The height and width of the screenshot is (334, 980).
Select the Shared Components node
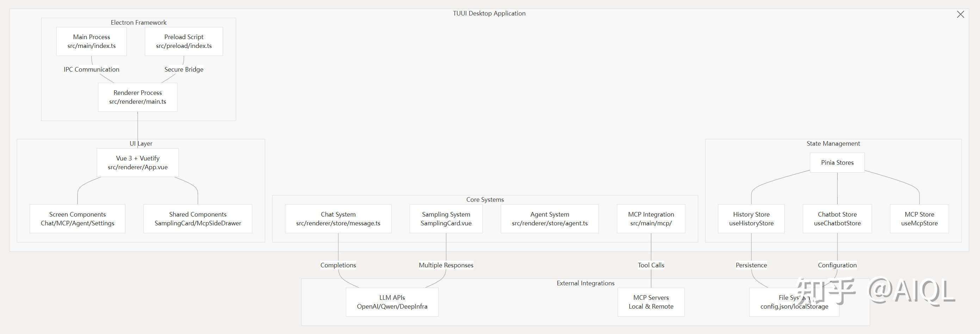point(198,219)
